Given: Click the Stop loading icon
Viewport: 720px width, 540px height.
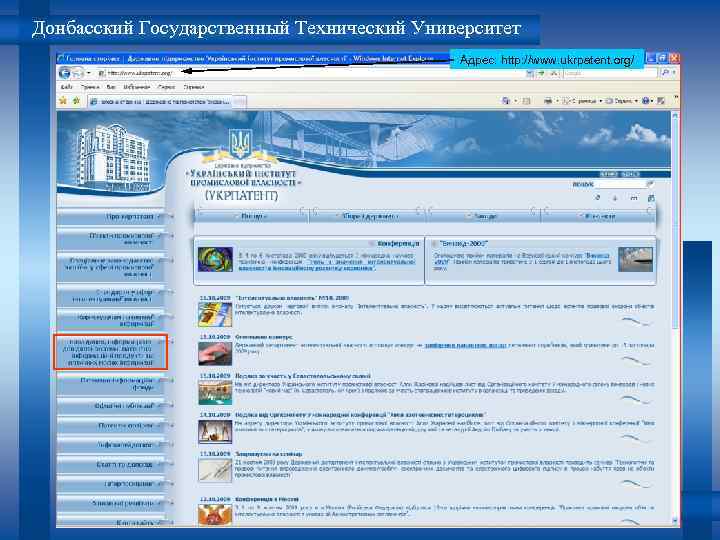Looking at the screenshot, I should click(x=554, y=73).
